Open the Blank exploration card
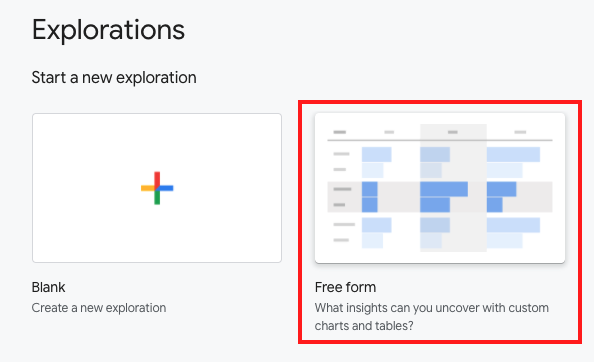The image size is (594, 362). tap(157, 188)
